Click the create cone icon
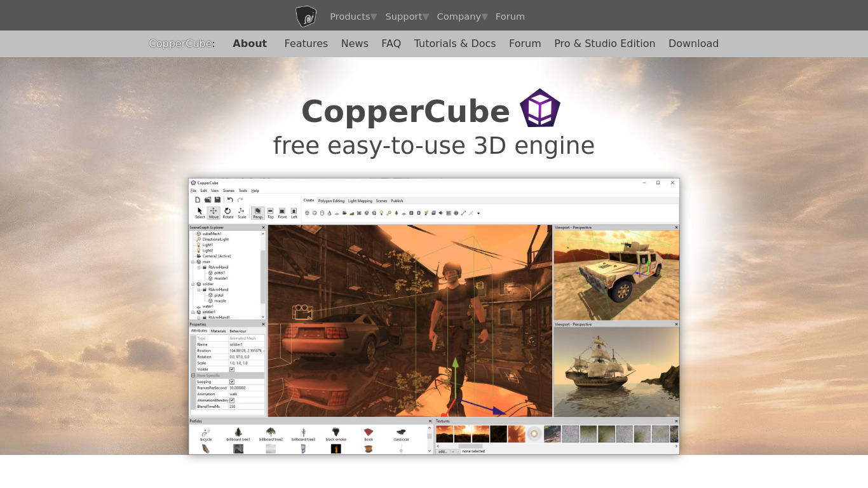The height and width of the screenshot is (488, 868). pos(329,213)
